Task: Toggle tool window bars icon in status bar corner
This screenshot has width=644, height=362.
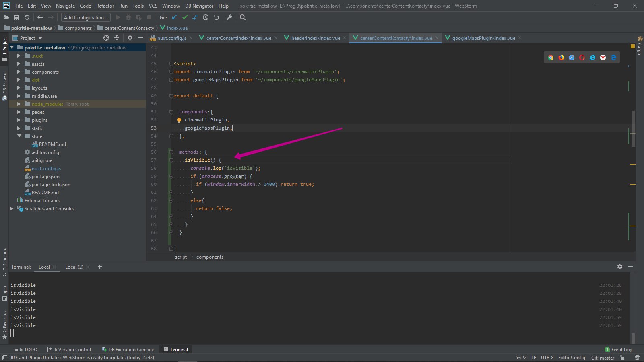Action: pyautogui.click(x=5, y=358)
